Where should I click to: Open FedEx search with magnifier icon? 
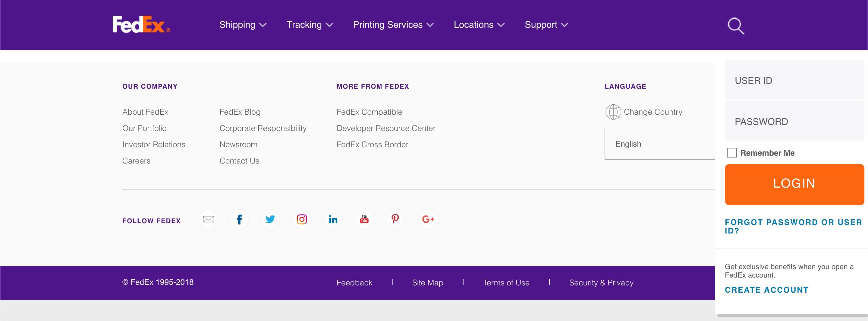tap(736, 25)
